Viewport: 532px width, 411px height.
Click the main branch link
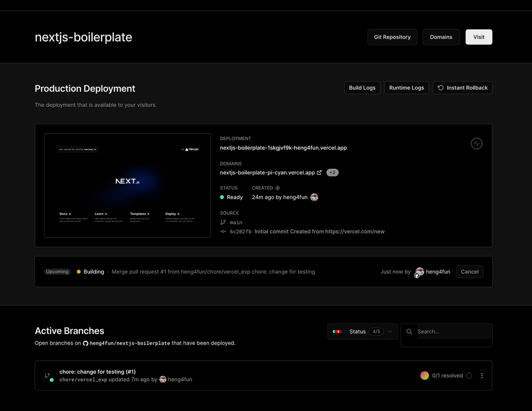coord(236,222)
